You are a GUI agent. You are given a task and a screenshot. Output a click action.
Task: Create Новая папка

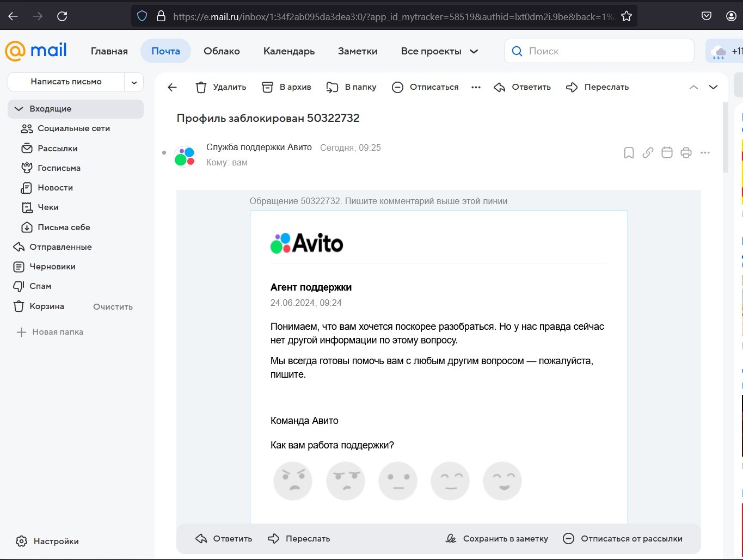(x=50, y=332)
